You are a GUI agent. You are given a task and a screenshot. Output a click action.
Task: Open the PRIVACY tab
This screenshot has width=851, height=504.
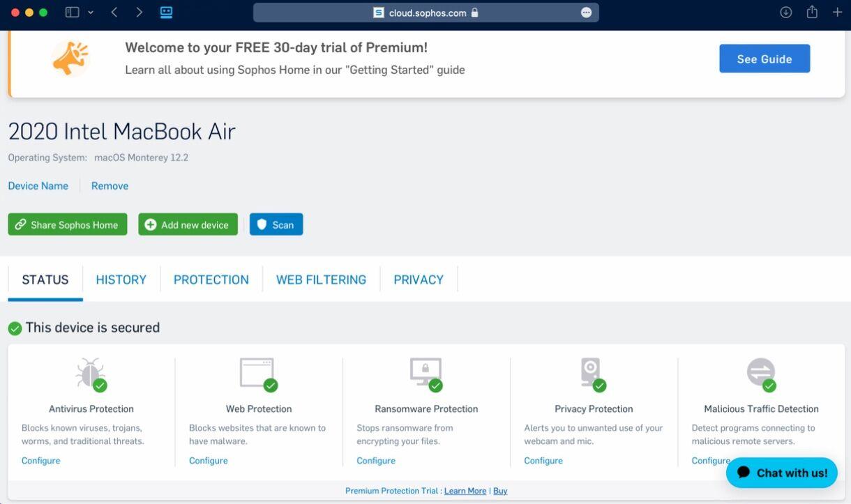[x=419, y=280]
